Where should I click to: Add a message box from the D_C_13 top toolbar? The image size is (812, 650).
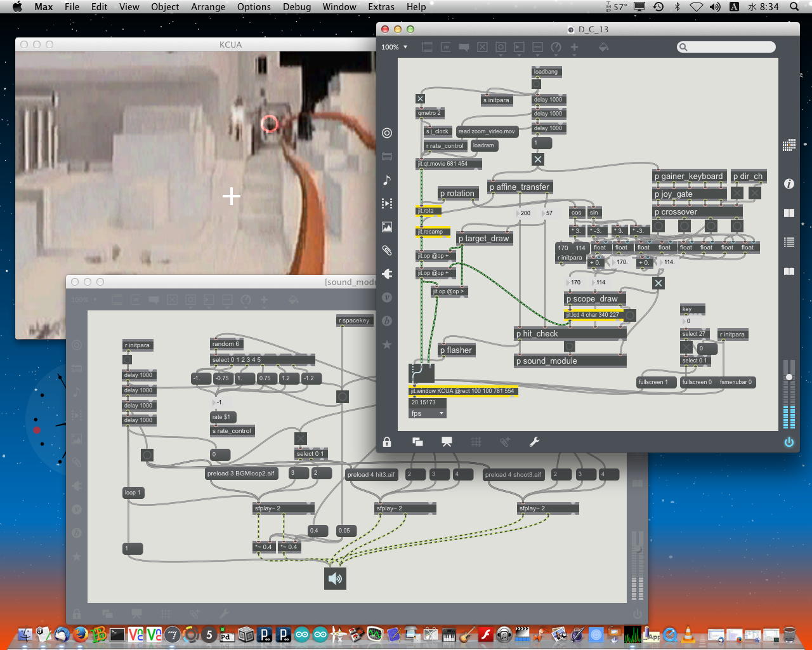pos(446,47)
